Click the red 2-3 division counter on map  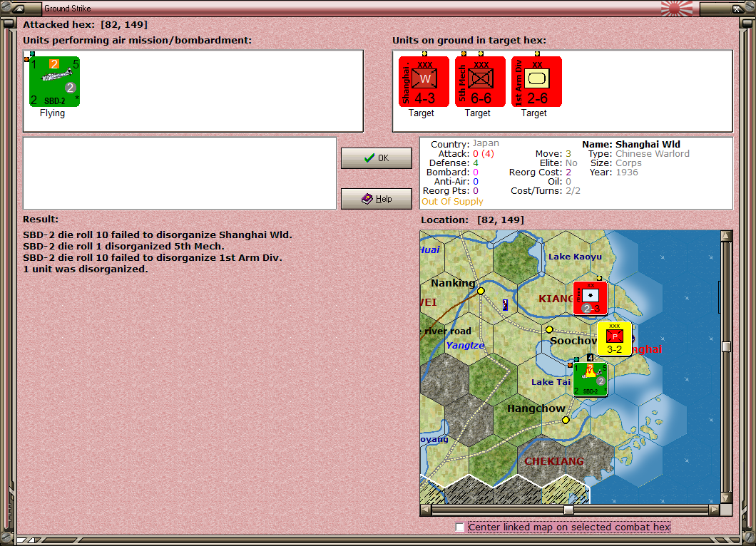coord(590,298)
